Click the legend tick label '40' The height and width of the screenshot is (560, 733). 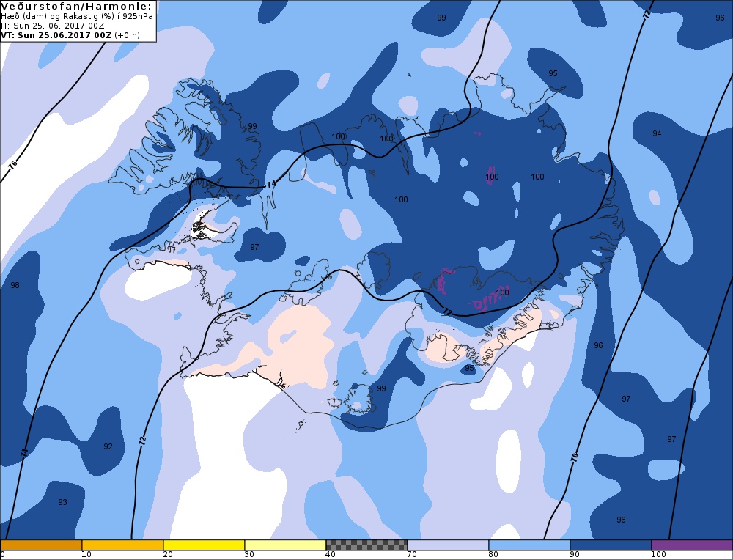coord(331,555)
